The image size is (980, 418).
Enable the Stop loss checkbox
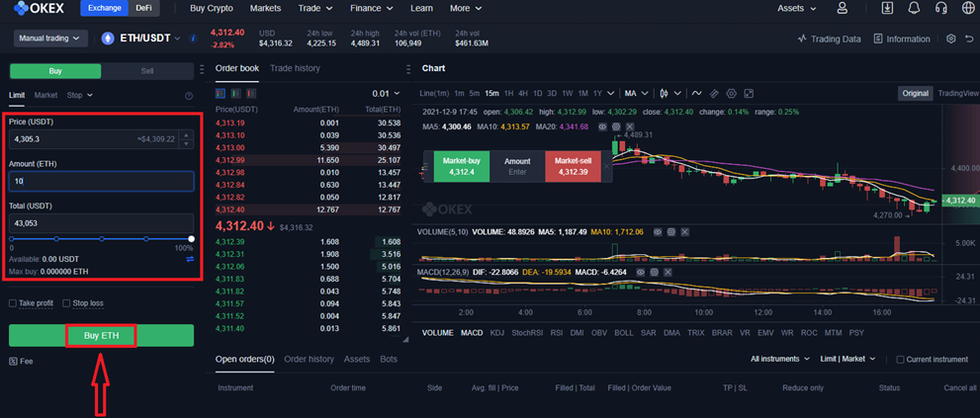(67, 303)
